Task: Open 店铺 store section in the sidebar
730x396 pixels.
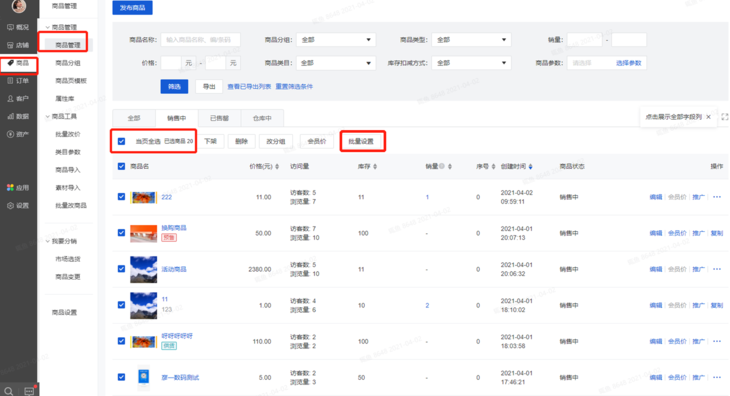Action: coord(18,45)
